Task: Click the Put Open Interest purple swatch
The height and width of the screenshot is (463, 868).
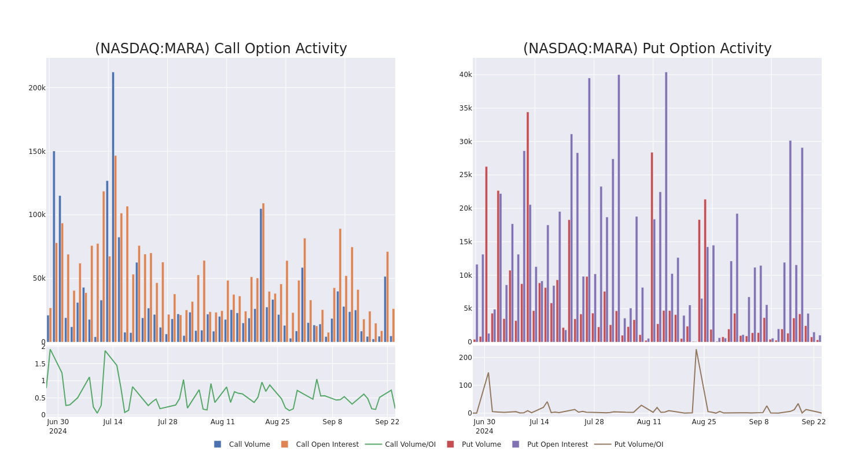Action: click(516, 444)
